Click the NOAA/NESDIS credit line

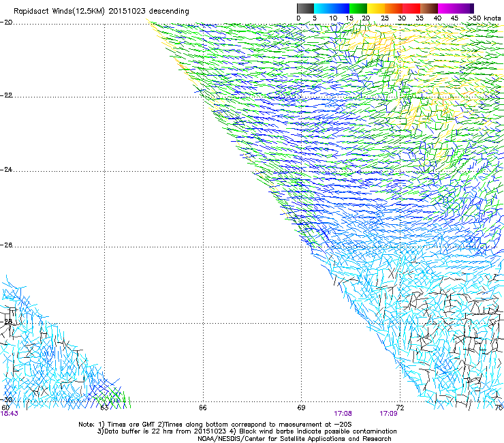point(294,439)
